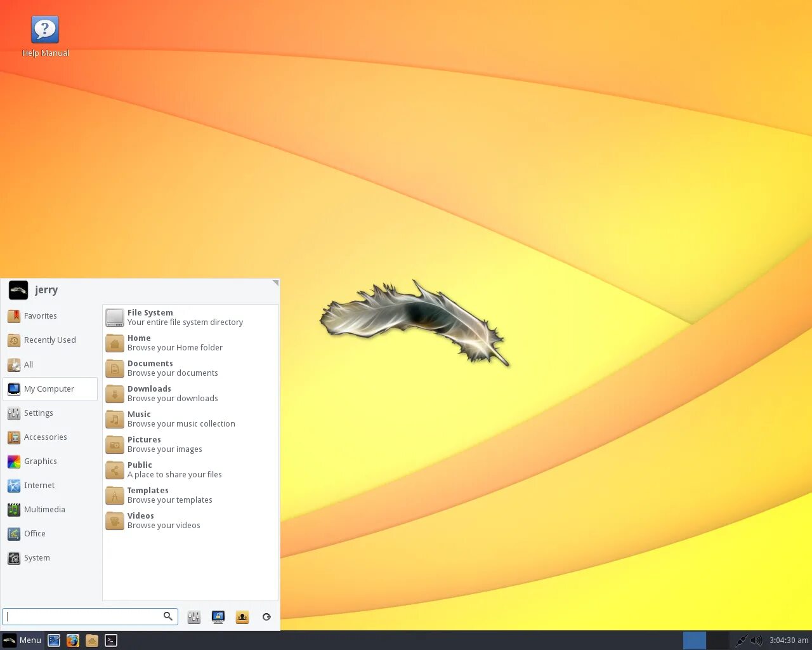
Task: Switch to the Favorites category
Action: pyautogui.click(x=40, y=315)
